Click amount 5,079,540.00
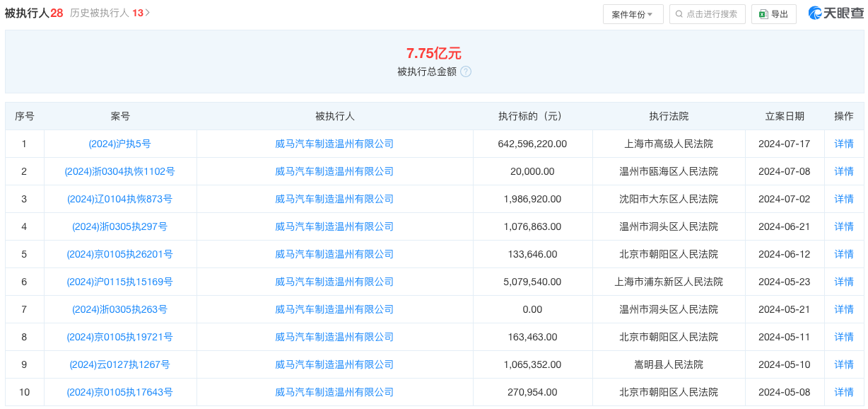The height and width of the screenshot is (409, 868). (x=532, y=282)
